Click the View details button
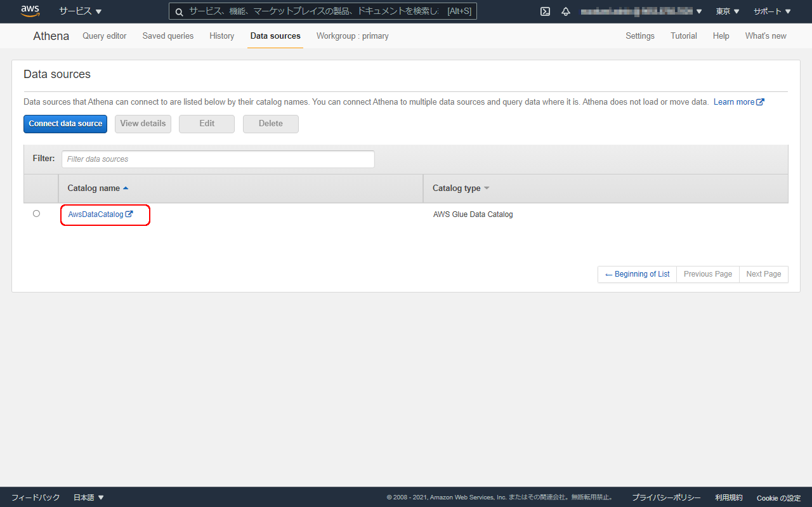812x507 pixels. (143, 124)
